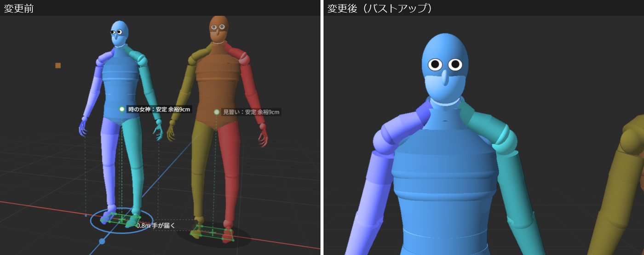Click the white marker dot beside 時の女神 label

click(x=122, y=109)
